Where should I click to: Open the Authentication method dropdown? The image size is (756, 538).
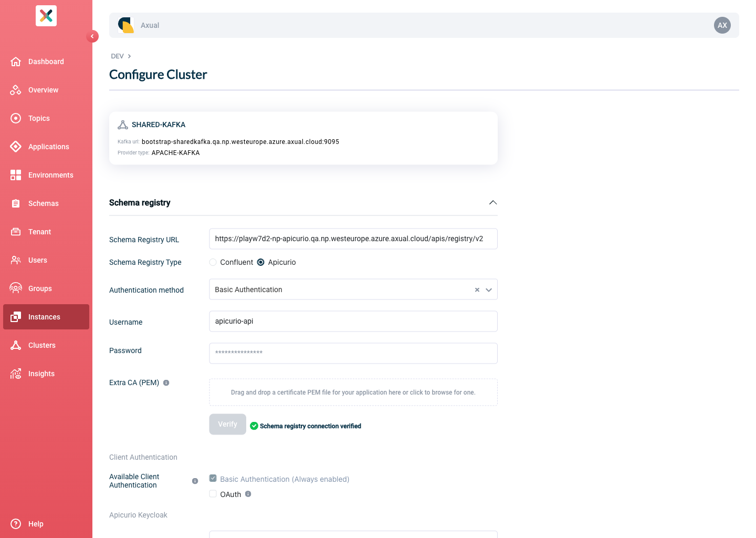pyautogui.click(x=489, y=290)
